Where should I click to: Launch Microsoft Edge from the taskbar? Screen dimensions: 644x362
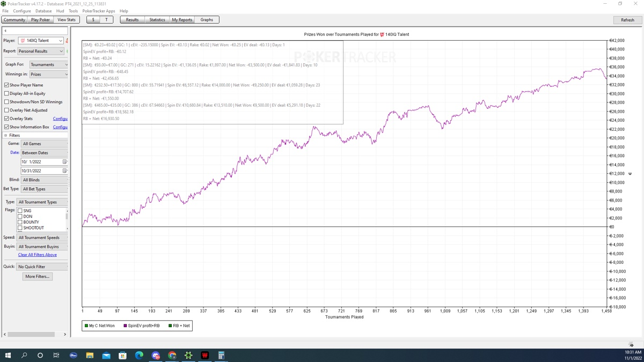pyautogui.click(x=139, y=355)
